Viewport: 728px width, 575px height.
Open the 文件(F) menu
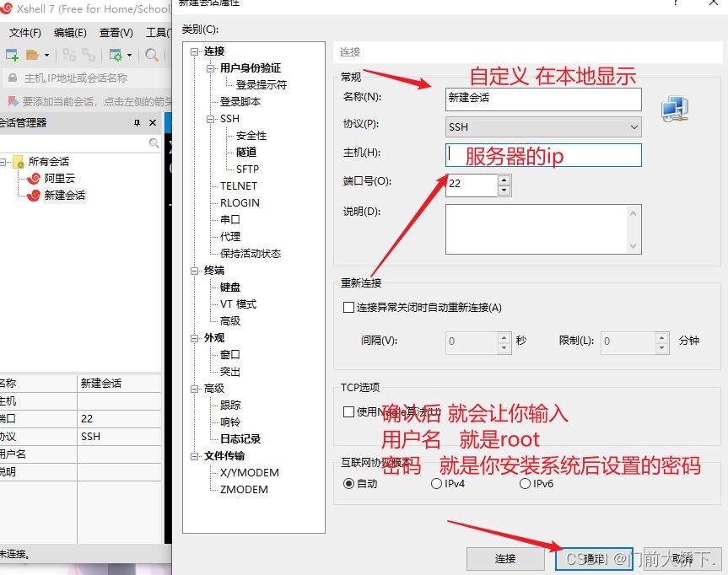tap(25, 33)
